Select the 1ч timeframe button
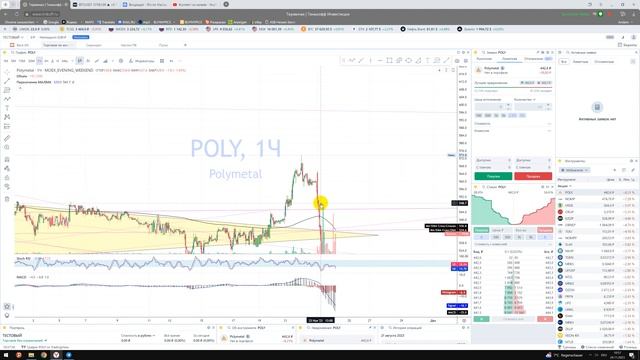Image resolution: width=640 pixels, height=360 pixels. 39,61
